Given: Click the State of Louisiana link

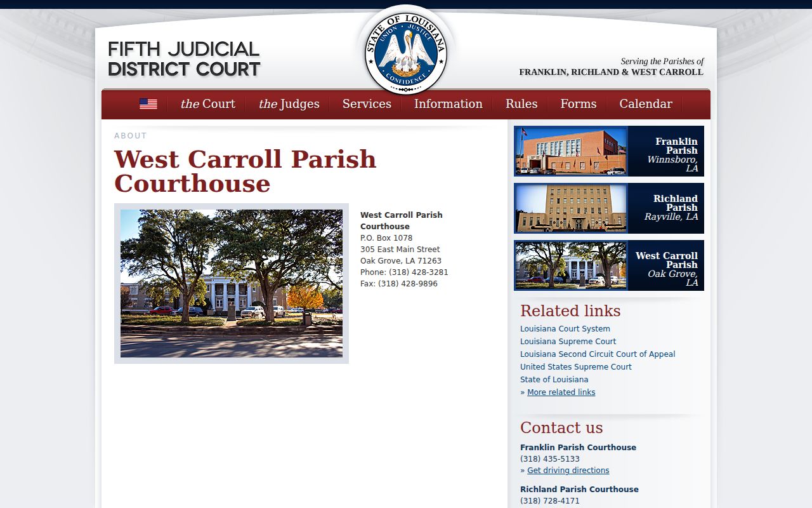Looking at the screenshot, I should coord(554,380).
